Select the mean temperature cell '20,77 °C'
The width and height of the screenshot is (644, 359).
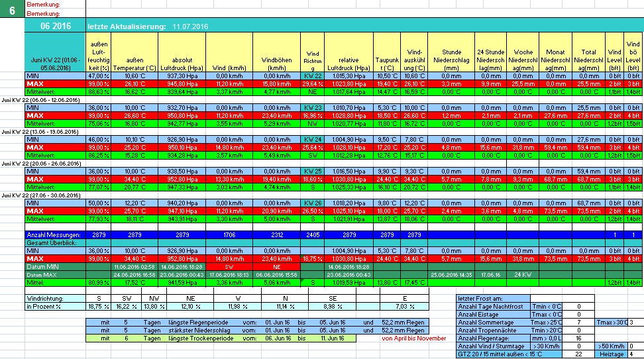click(x=134, y=187)
